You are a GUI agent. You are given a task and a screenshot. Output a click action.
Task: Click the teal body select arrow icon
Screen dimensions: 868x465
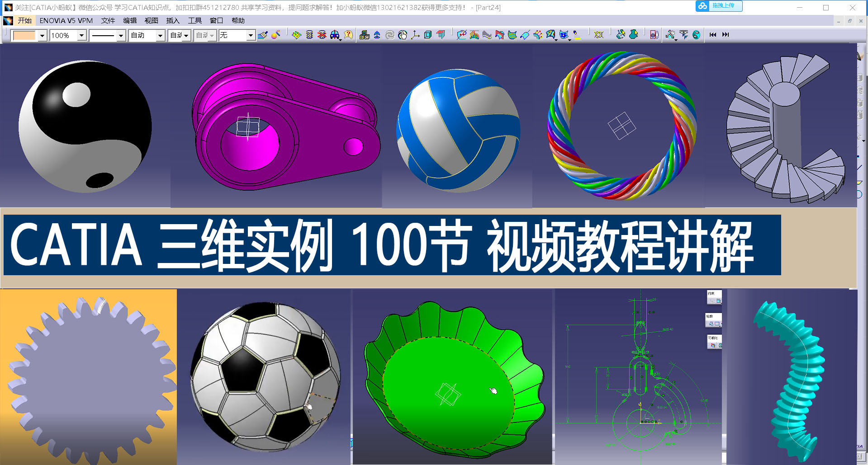pos(634,35)
